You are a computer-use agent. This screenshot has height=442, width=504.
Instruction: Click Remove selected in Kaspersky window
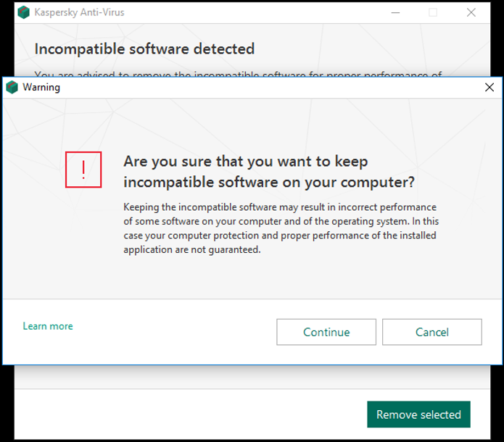click(x=418, y=414)
